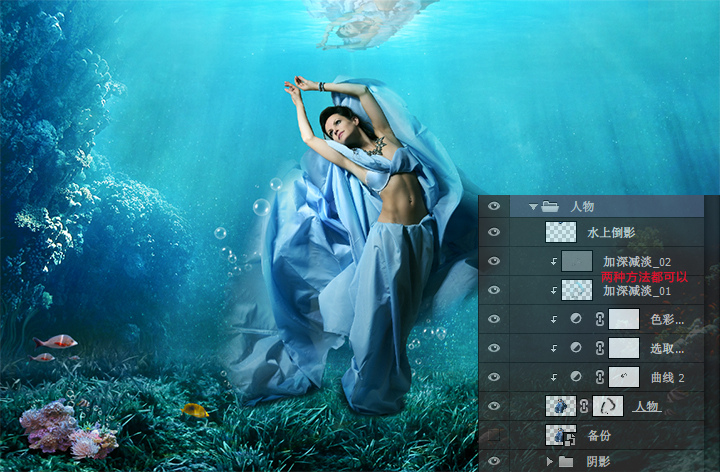Screen dimensions: 720x472
Task: Toggle visibility of 阴影 group
Action: click(494, 461)
